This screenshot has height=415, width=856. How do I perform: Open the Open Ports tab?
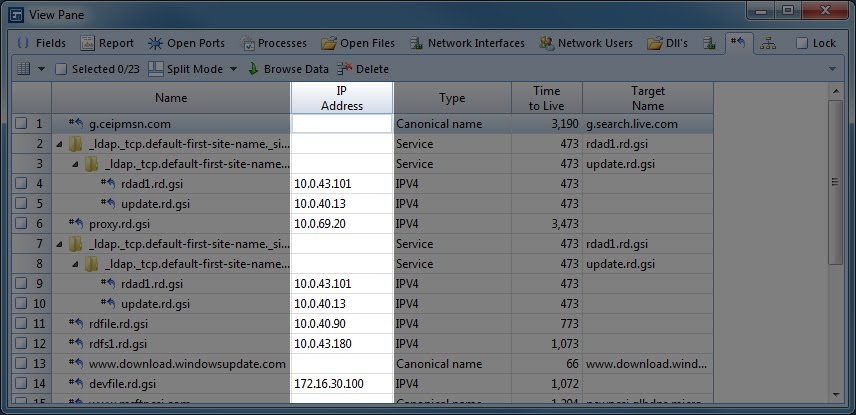click(187, 43)
